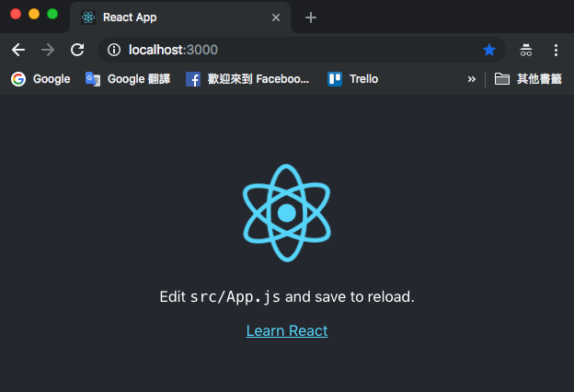
Task: Click the green maximize window button
Action: pyautogui.click(x=52, y=14)
